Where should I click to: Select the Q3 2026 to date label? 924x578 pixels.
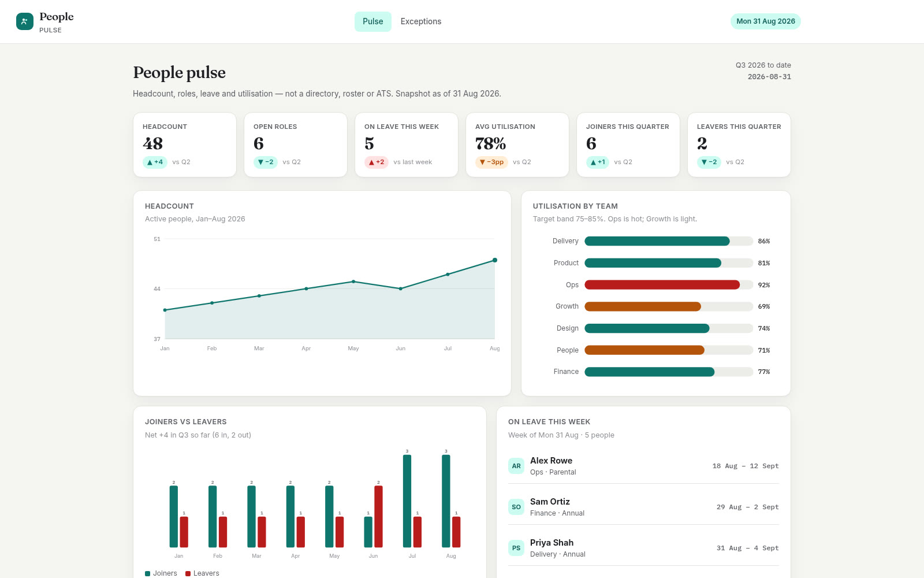[x=763, y=65]
